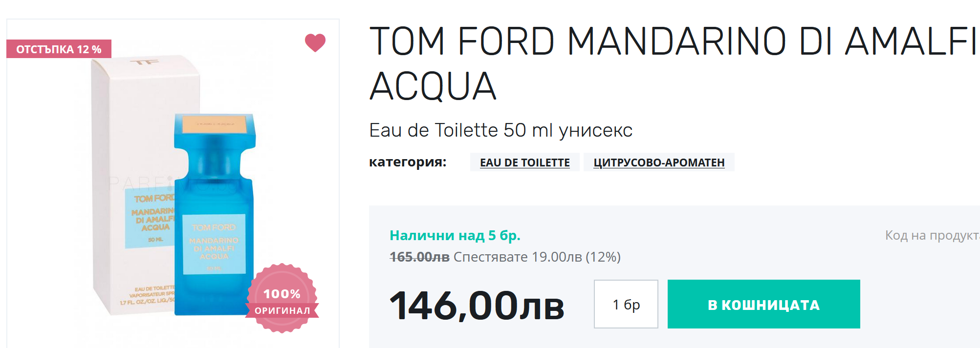Add product with 'В КОШНИЦАТА' button

click(763, 304)
